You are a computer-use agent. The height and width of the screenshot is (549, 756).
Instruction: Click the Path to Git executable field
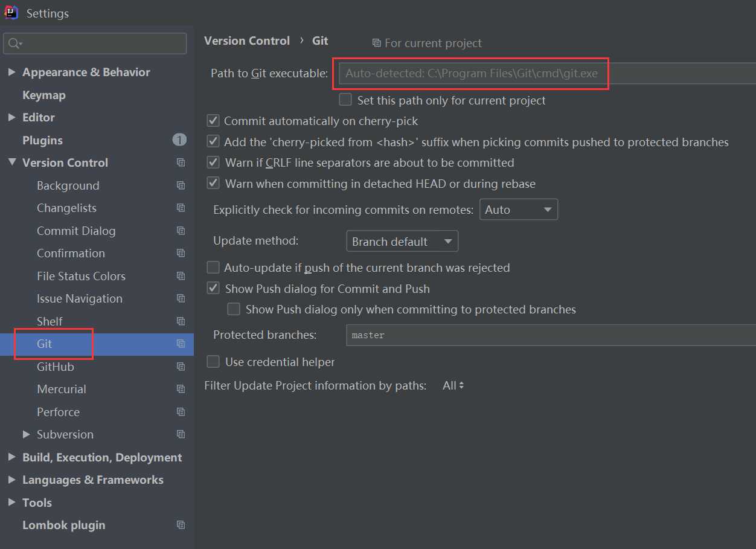[x=547, y=74]
